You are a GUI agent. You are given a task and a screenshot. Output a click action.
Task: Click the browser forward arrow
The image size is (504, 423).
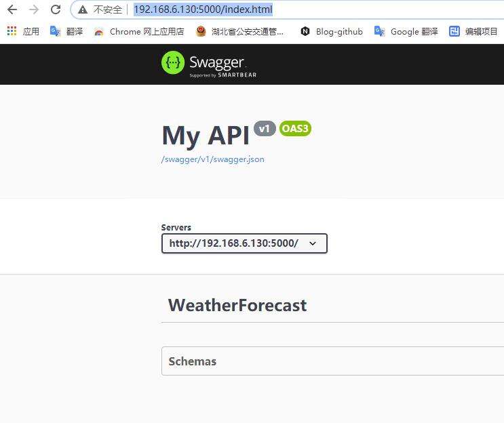(34, 9)
